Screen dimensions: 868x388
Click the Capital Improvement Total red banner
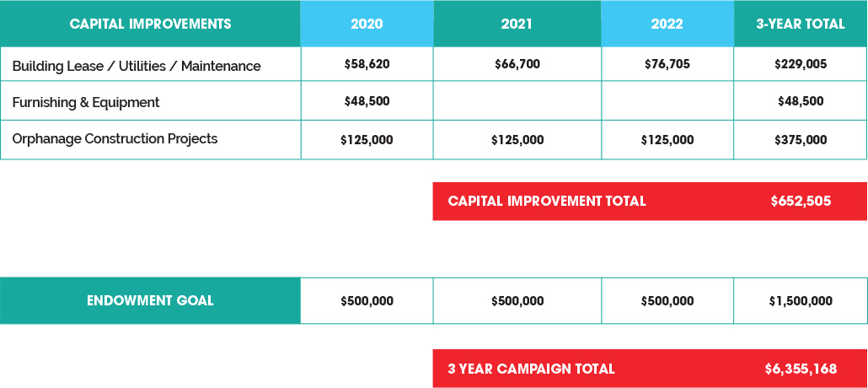pyautogui.click(x=651, y=202)
